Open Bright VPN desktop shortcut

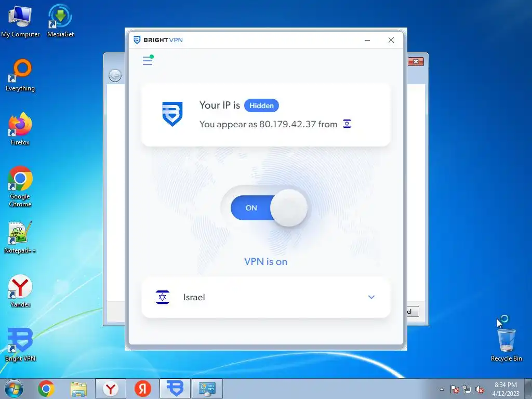pos(20,345)
